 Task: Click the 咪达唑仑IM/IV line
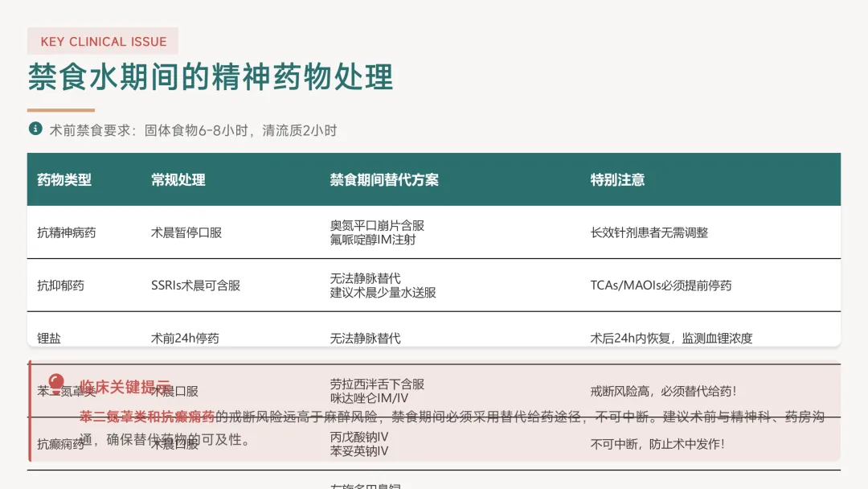pos(369,398)
